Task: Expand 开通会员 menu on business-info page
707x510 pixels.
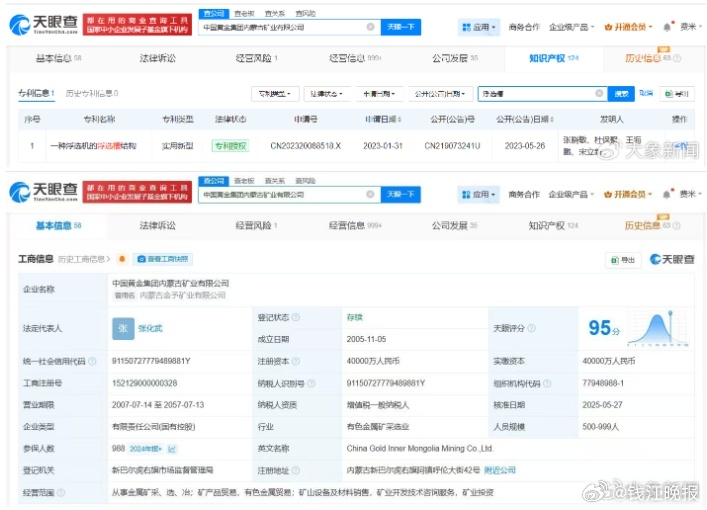Action: (628, 194)
